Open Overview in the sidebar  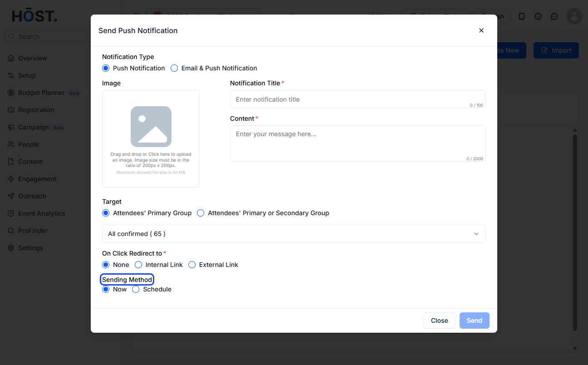tap(33, 58)
